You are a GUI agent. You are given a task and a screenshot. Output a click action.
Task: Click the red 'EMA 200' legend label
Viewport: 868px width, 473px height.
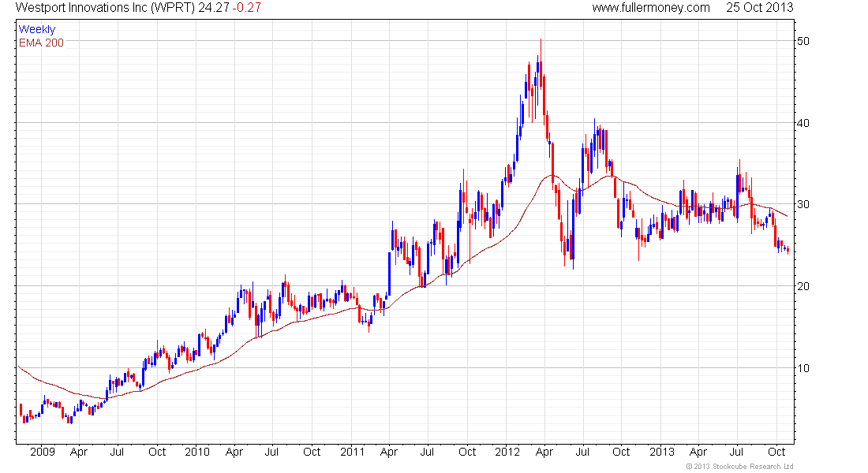pyautogui.click(x=41, y=43)
